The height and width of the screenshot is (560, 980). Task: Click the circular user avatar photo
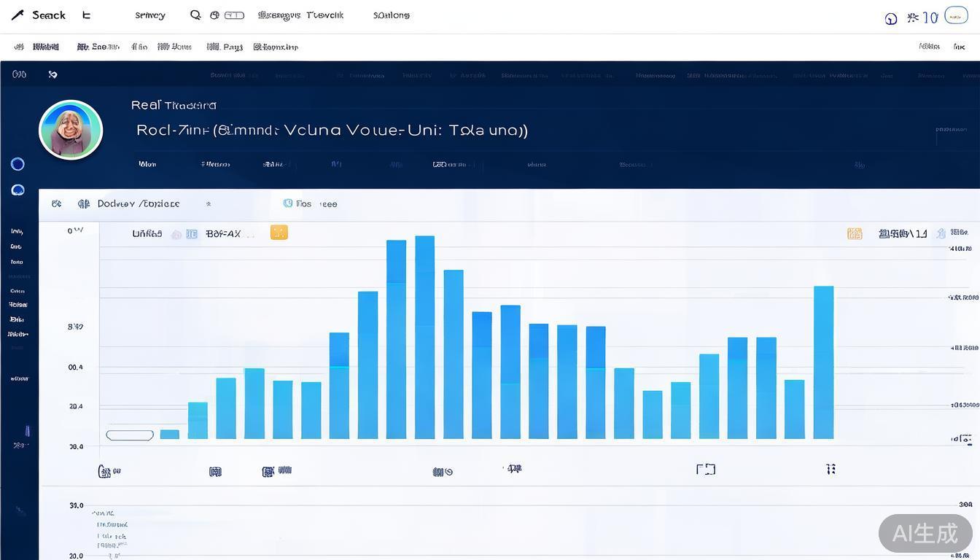click(x=71, y=130)
